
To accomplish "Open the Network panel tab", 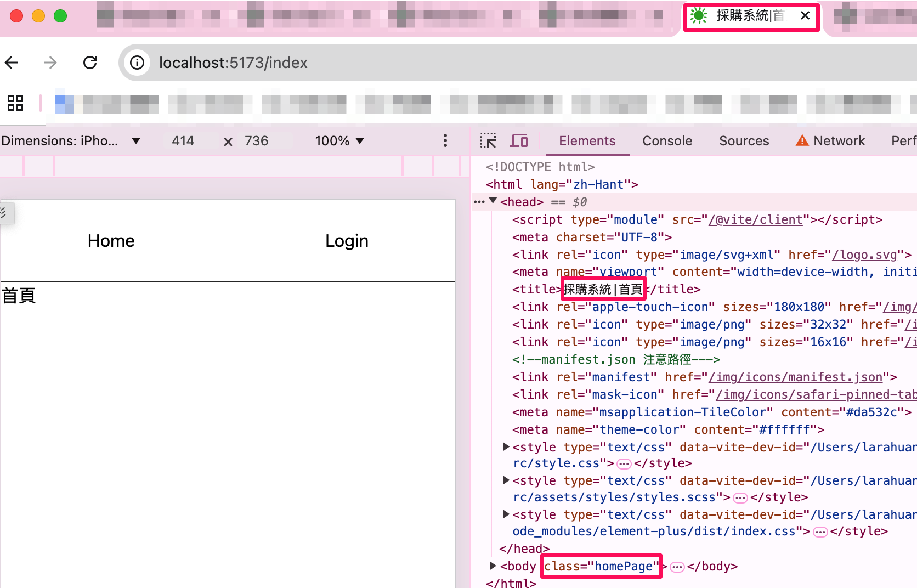I will tap(839, 141).
